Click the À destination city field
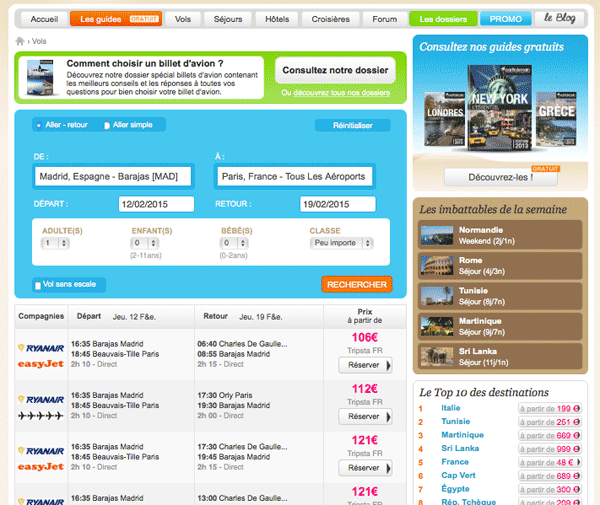The width and height of the screenshot is (600, 505). coord(295,176)
